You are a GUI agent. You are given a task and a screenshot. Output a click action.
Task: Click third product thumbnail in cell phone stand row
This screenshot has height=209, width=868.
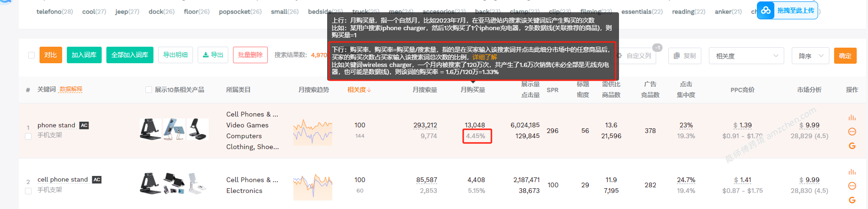pyautogui.click(x=198, y=184)
